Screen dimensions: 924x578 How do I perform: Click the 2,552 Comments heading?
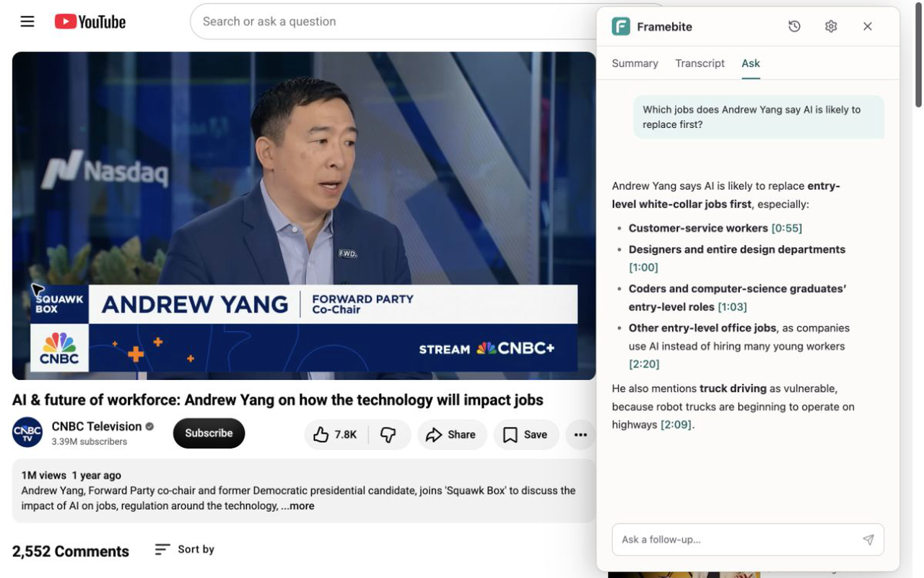tap(71, 551)
